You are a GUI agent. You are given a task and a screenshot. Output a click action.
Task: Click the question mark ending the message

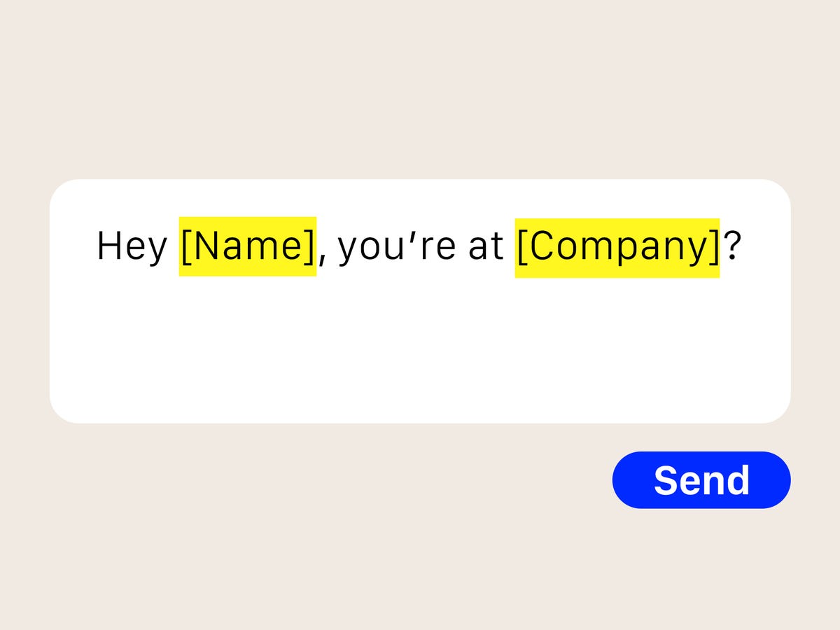coord(731,246)
